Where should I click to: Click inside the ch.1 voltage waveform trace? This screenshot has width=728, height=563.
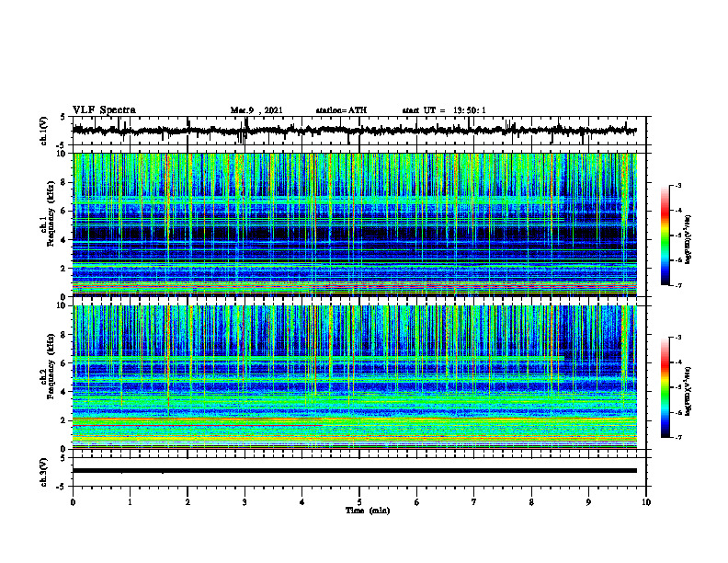(354, 131)
